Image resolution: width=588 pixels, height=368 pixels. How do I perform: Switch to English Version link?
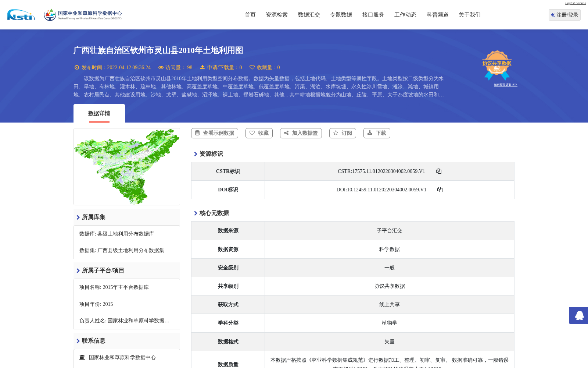[576, 3]
